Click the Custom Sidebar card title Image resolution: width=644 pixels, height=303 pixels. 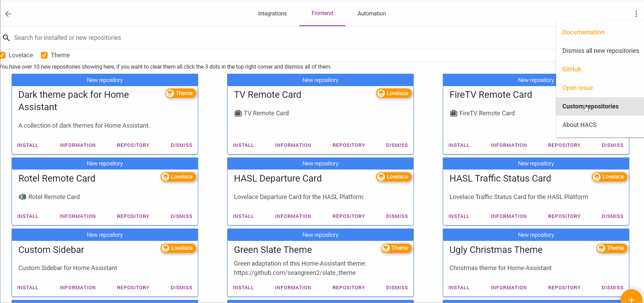point(51,250)
